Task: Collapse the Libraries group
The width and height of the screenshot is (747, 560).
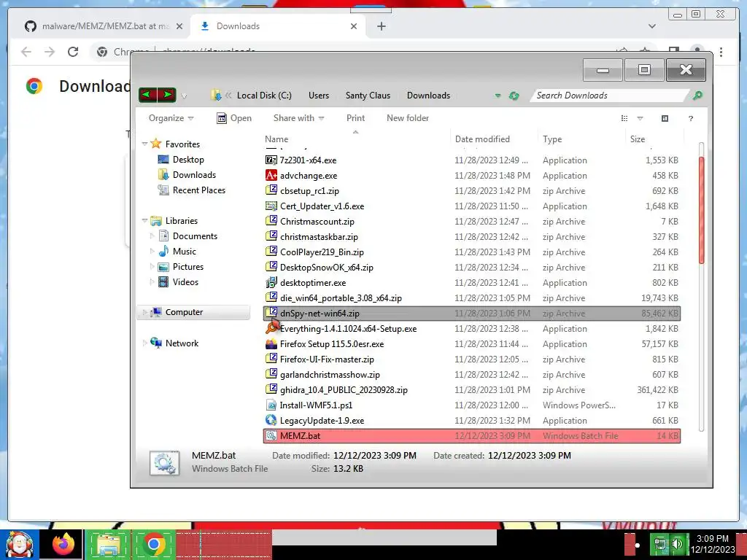Action: (145, 220)
